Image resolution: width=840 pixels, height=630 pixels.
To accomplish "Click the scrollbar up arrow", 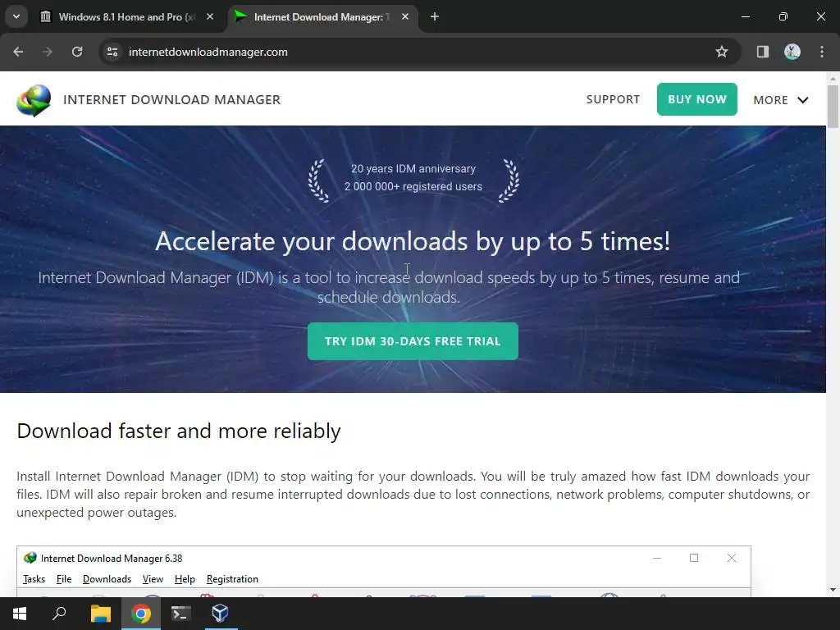I will pos(833,79).
